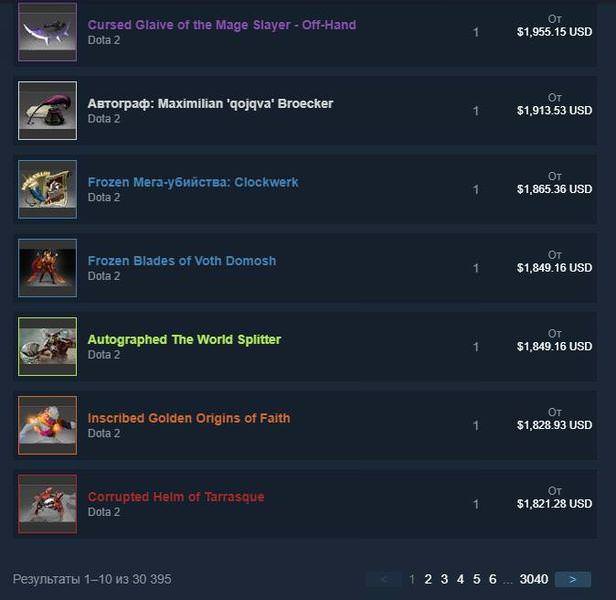Viewport: 616px width, 600px height.
Task: Open Автограф: Maximilian 'qojqva' Broecker listing
Action: (210, 104)
